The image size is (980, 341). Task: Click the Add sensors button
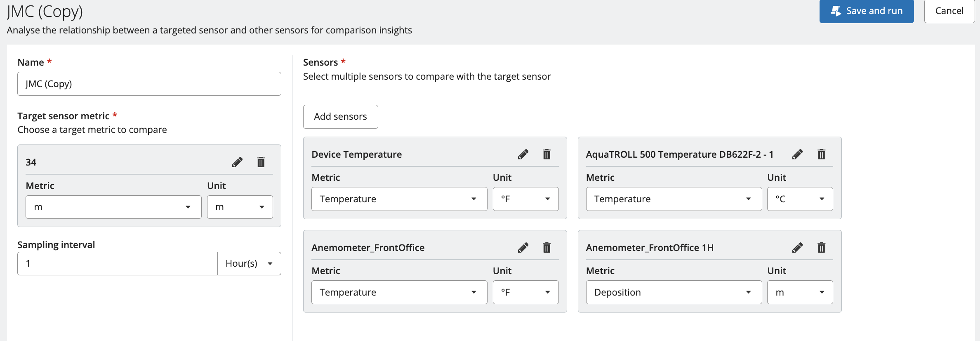click(x=340, y=117)
